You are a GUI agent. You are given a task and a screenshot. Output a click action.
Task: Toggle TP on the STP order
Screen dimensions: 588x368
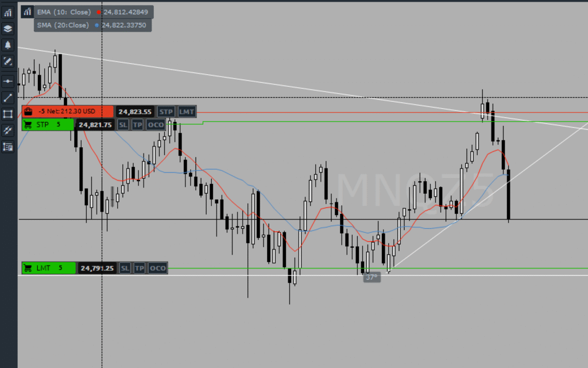click(x=137, y=125)
